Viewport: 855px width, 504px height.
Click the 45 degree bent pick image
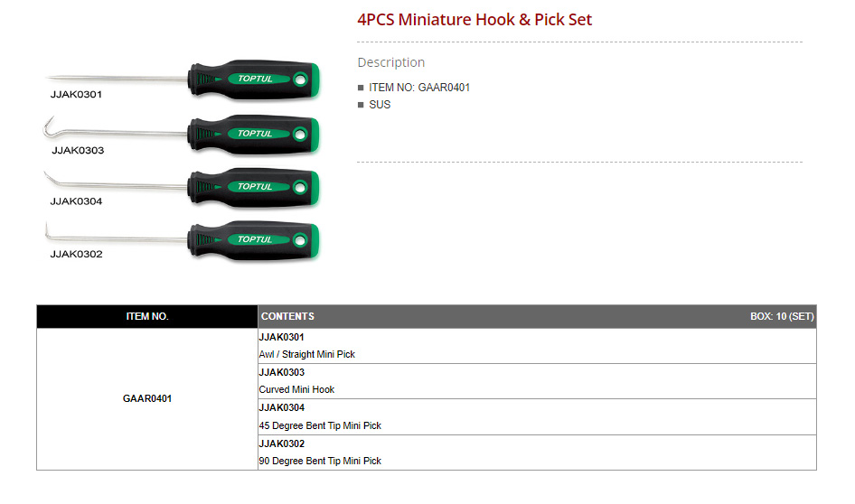(184, 187)
